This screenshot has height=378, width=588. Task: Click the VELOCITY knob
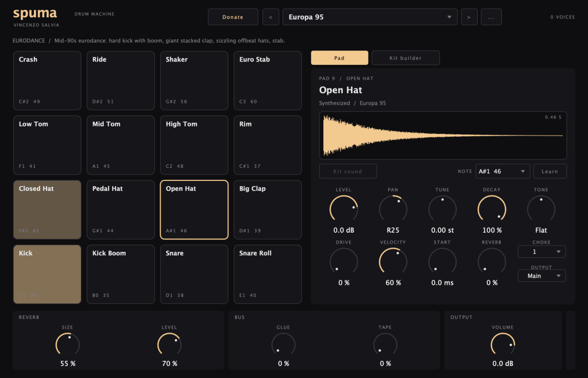pyautogui.click(x=393, y=261)
